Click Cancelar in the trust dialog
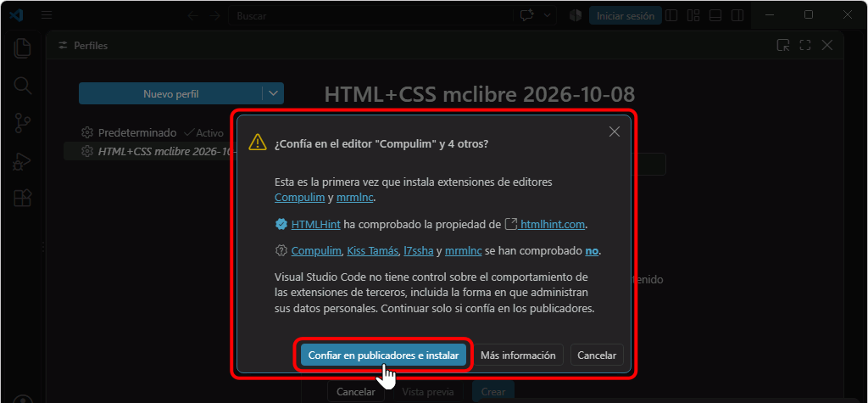This screenshot has height=403, width=868. click(597, 355)
